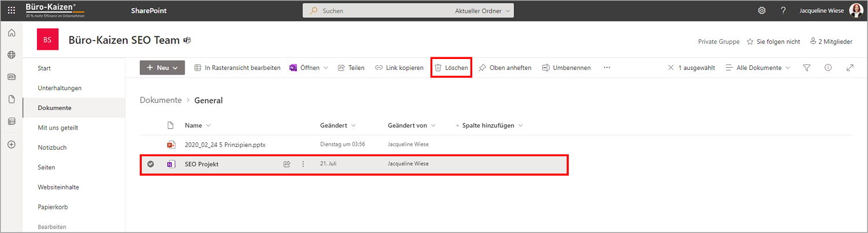Click the Büro-Kaizen header logo
The width and height of the screenshot is (868, 233).
(x=55, y=10)
